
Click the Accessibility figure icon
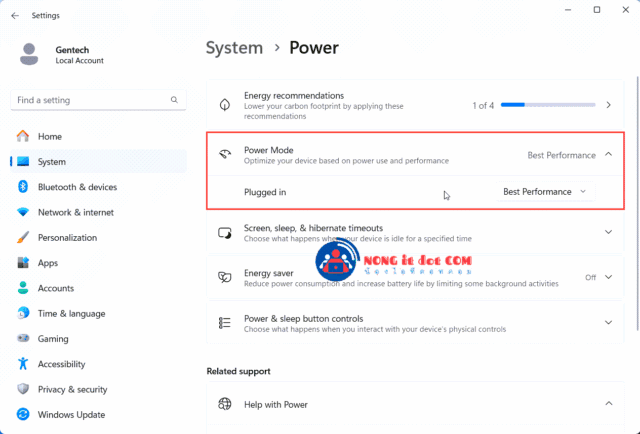click(x=23, y=364)
